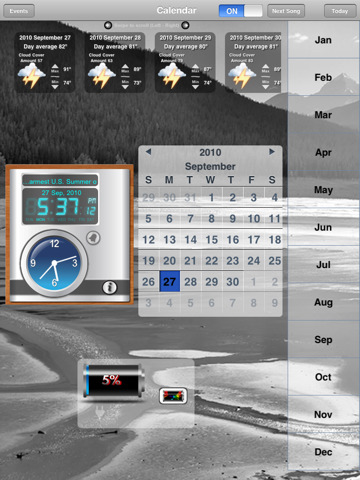Image resolution: width=360 pixels, height=480 pixels.
Task: Tap Min down arrow on September 28 card
Action: coord(125,87)
